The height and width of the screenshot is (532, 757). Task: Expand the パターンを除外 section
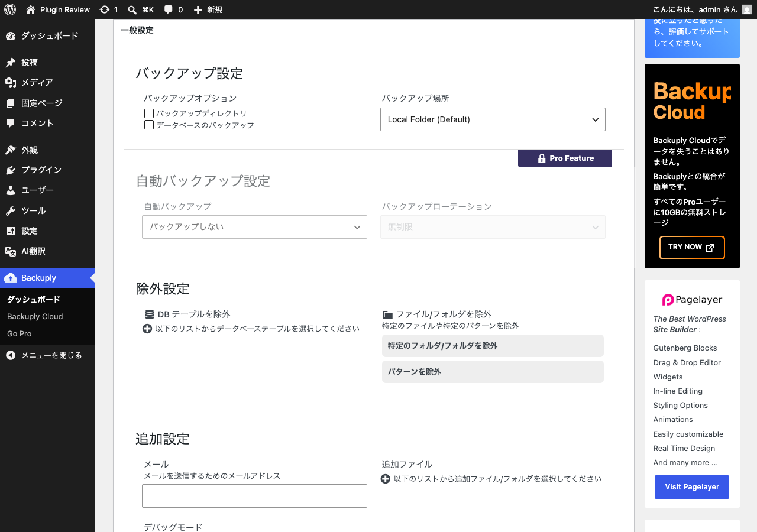(493, 372)
